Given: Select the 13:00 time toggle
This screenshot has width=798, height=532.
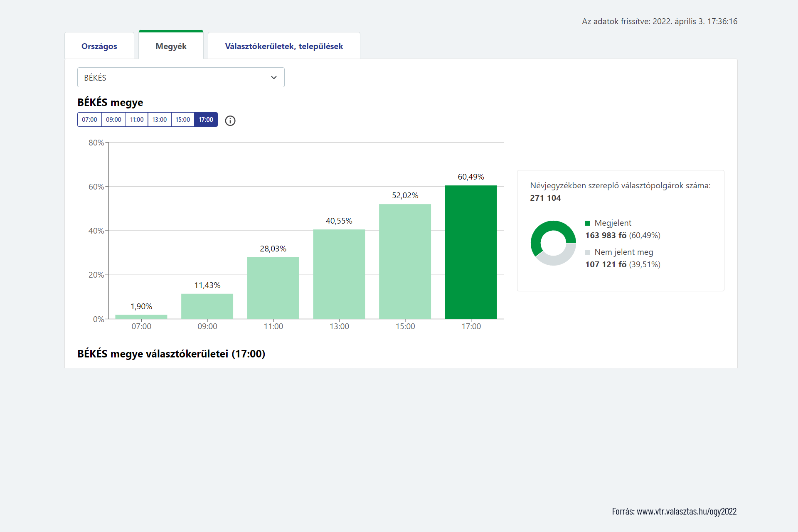Looking at the screenshot, I should [x=160, y=120].
